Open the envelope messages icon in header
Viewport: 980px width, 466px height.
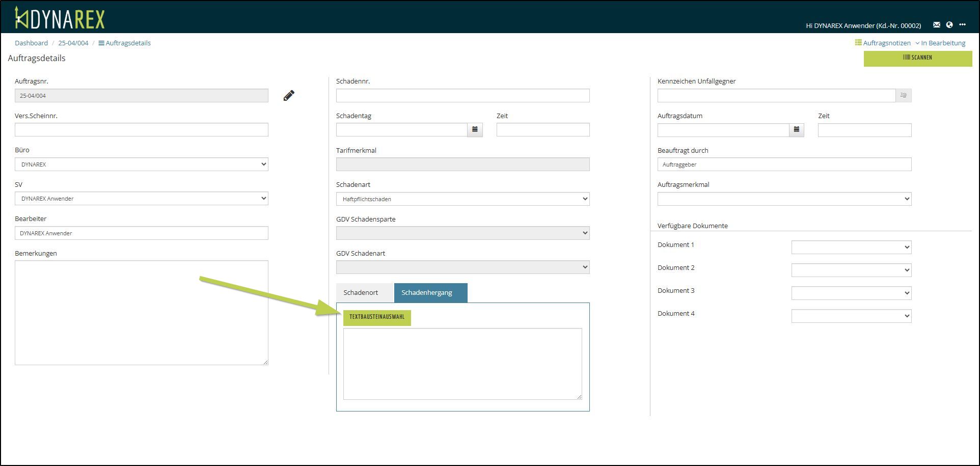click(936, 25)
